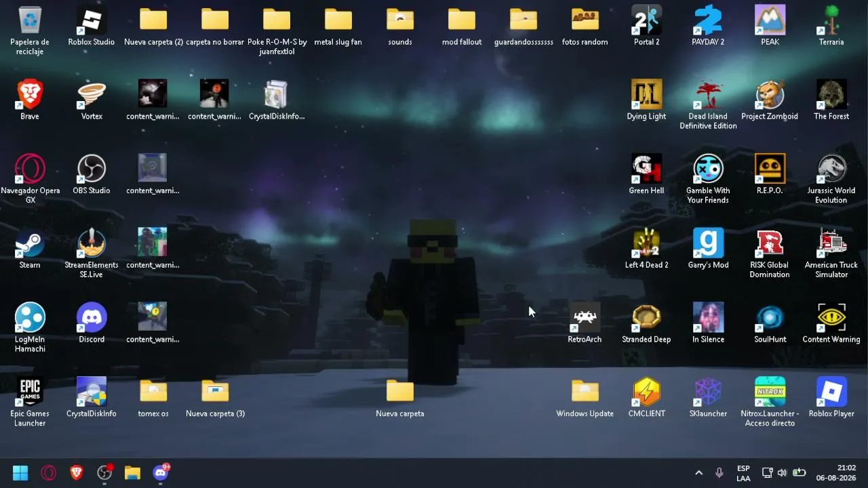The image size is (868, 488).
Task: Select the Poke R-O-M-S by juanfextlol folder
Action: click(277, 30)
